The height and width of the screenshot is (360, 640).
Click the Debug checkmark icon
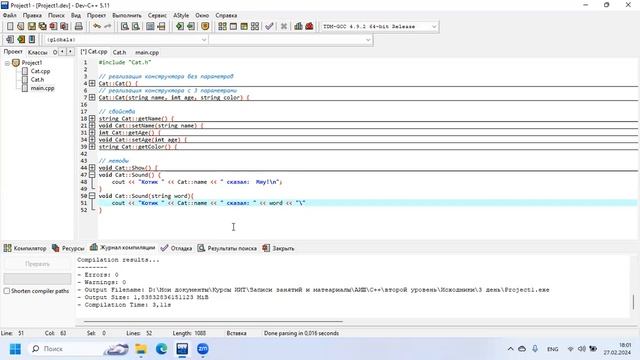click(269, 27)
